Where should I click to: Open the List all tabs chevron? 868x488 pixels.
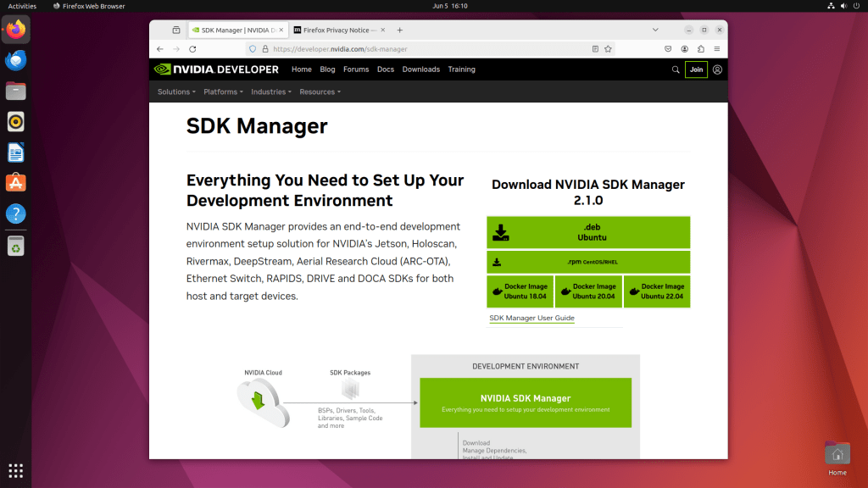(x=655, y=30)
